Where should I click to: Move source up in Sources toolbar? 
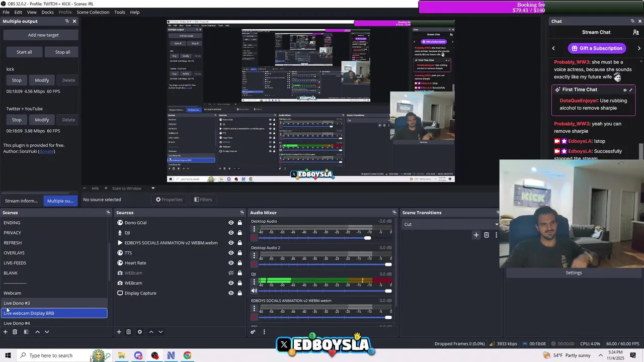pyautogui.click(x=151, y=332)
